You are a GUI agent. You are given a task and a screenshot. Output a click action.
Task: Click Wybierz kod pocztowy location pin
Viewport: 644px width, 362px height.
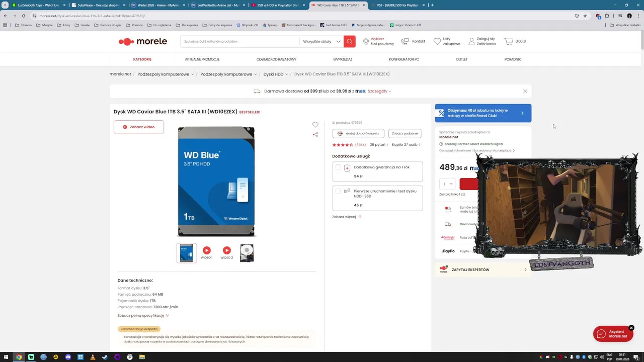pyautogui.click(x=366, y=41)
